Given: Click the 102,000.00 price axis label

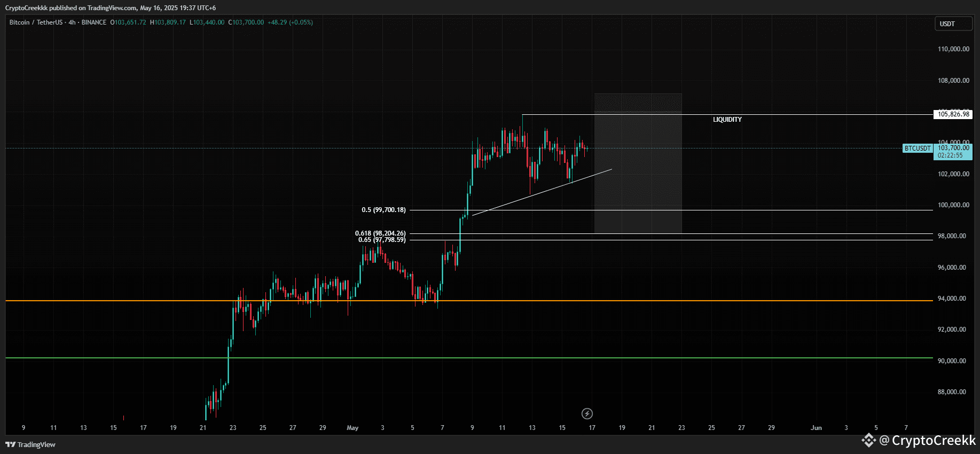Looking at the screenshot, I should click(953, 174).
